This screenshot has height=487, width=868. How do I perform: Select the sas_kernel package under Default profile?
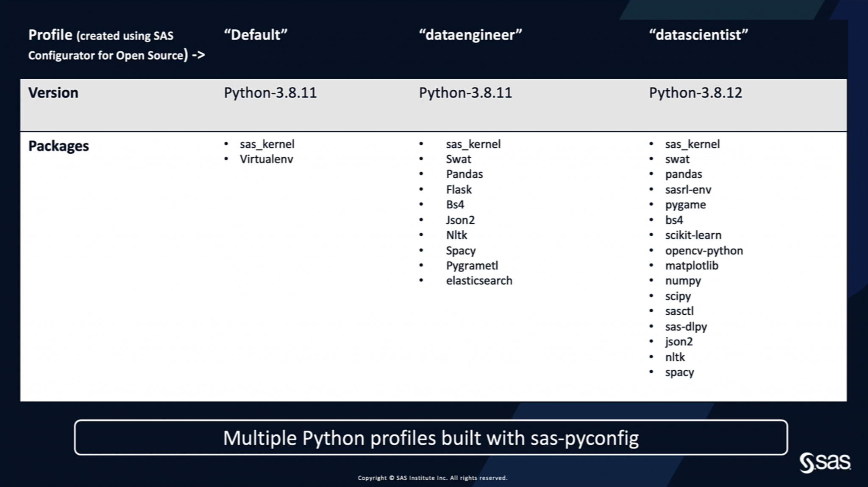[x=267, y=144]
